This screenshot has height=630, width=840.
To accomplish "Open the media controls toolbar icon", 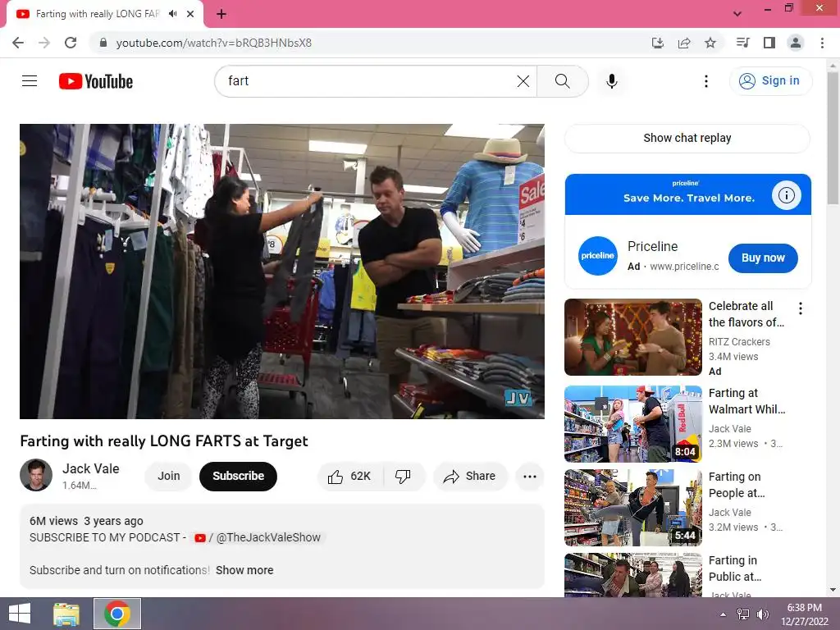I will pos(743,43).
